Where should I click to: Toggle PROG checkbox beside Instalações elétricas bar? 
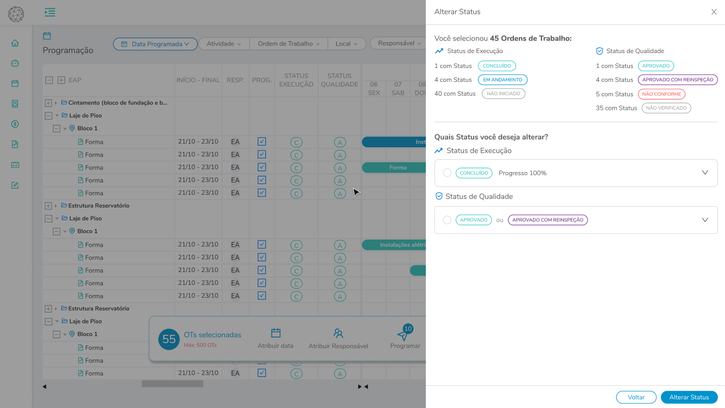262,244
